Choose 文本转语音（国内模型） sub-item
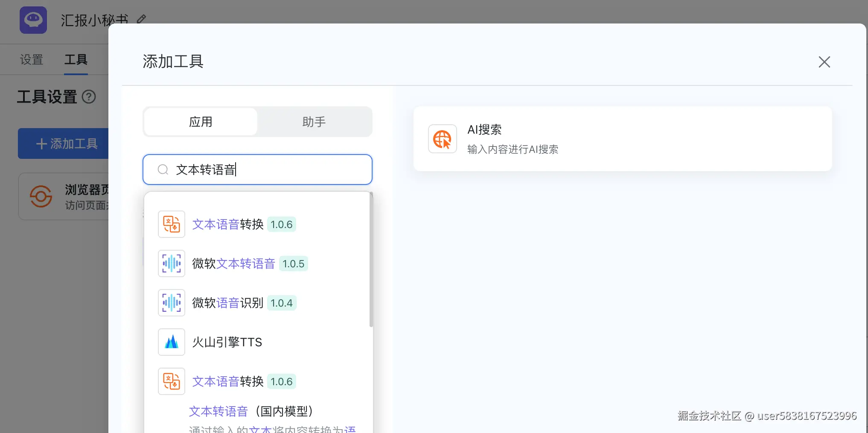 (x=251, y=411)
